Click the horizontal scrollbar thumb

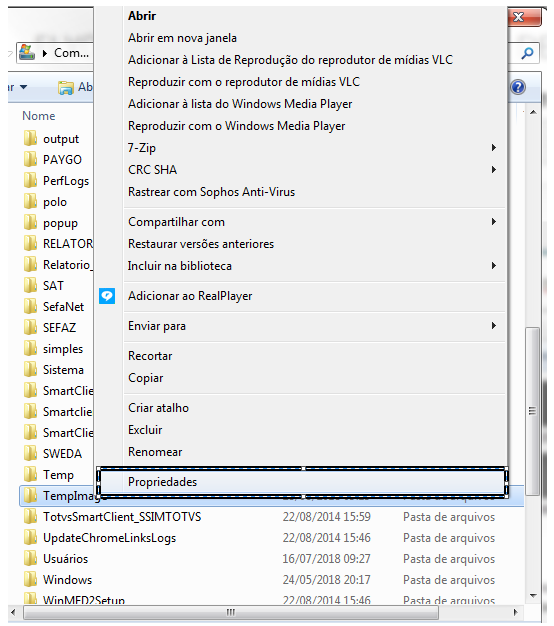coord(231,612)
